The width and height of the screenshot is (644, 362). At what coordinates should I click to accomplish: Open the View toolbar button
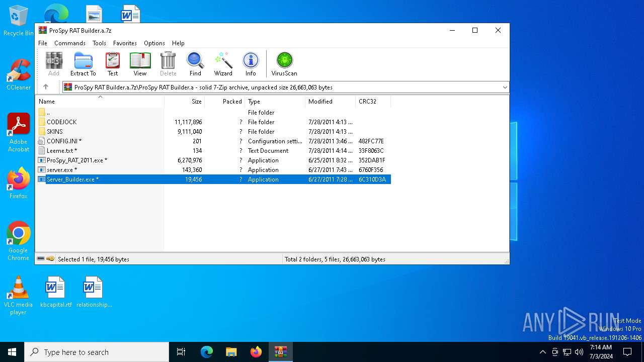[140, 64]
